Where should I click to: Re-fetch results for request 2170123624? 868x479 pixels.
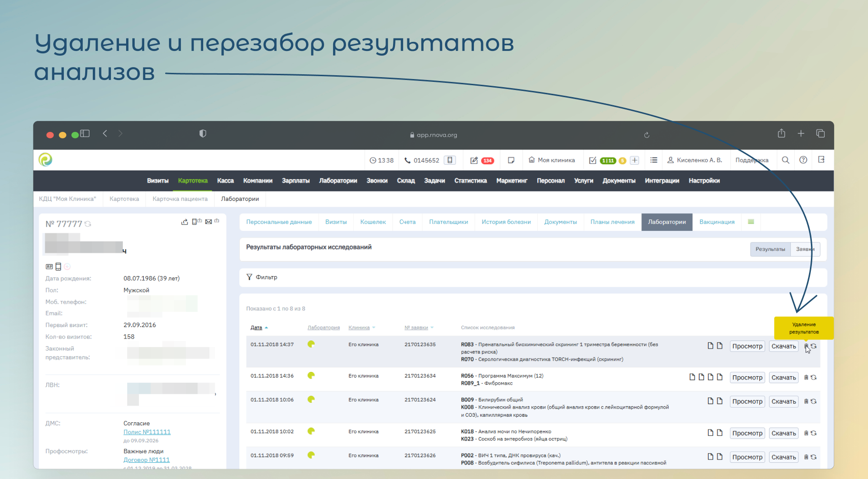point(814,401)
